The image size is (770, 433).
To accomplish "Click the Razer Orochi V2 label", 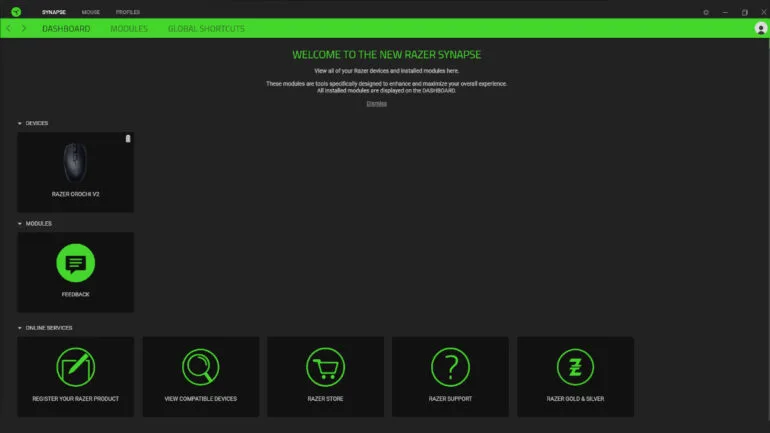I will [76, 194].
